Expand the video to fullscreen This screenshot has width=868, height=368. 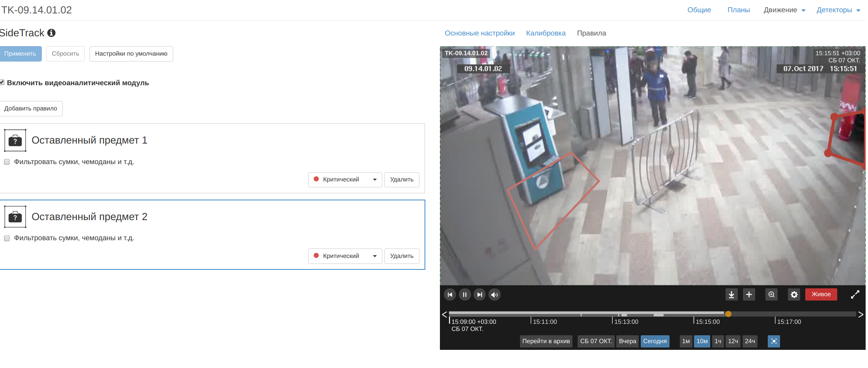pyautogui.click(x=855, y=295)
